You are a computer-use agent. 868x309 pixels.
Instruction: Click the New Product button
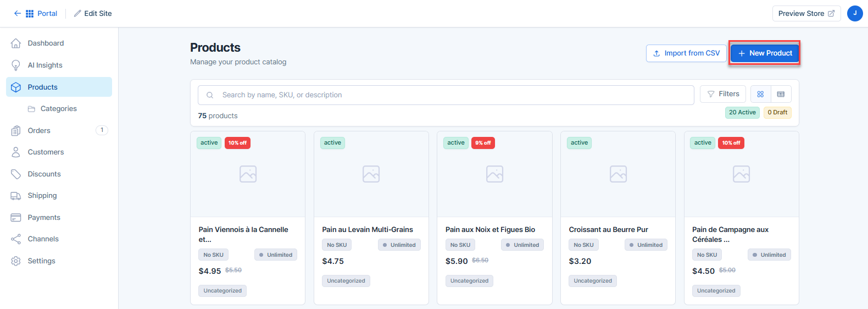click(765, 53)
